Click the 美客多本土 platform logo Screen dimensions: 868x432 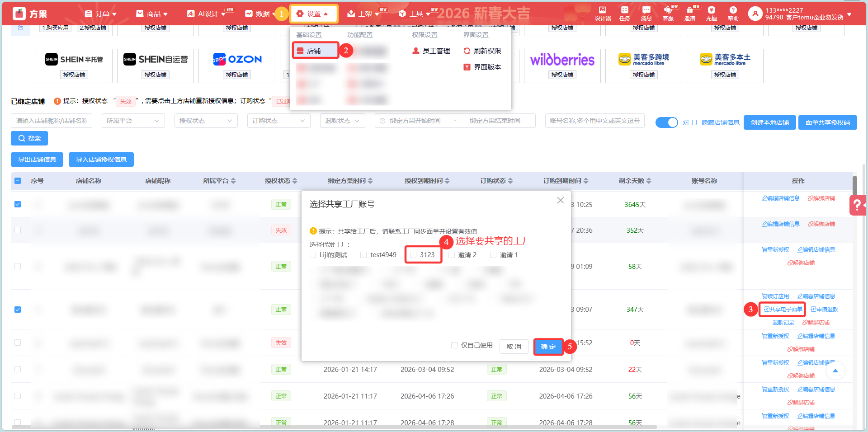click(725, 59)
